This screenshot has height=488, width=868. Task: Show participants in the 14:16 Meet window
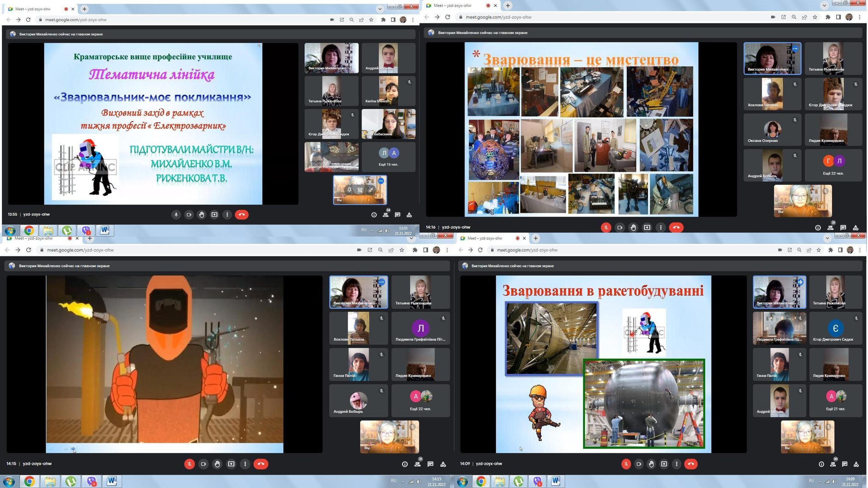[x=830, y=228]
